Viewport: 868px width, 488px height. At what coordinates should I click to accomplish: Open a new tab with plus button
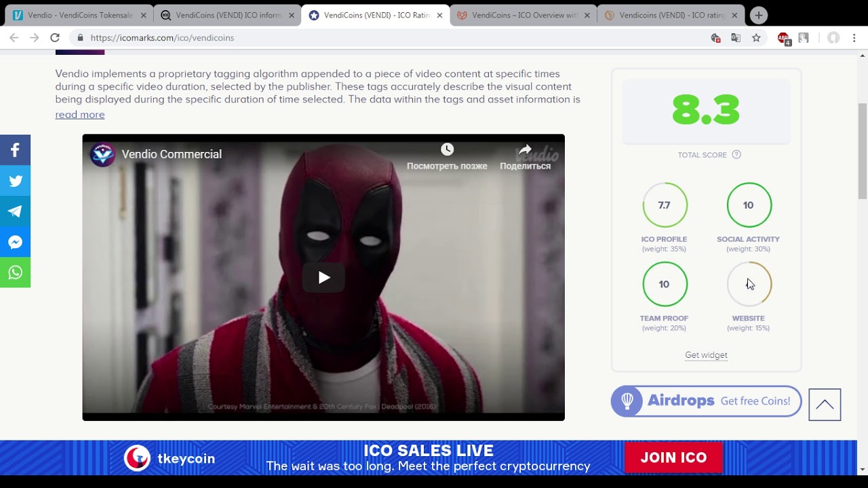click(759, 15)
